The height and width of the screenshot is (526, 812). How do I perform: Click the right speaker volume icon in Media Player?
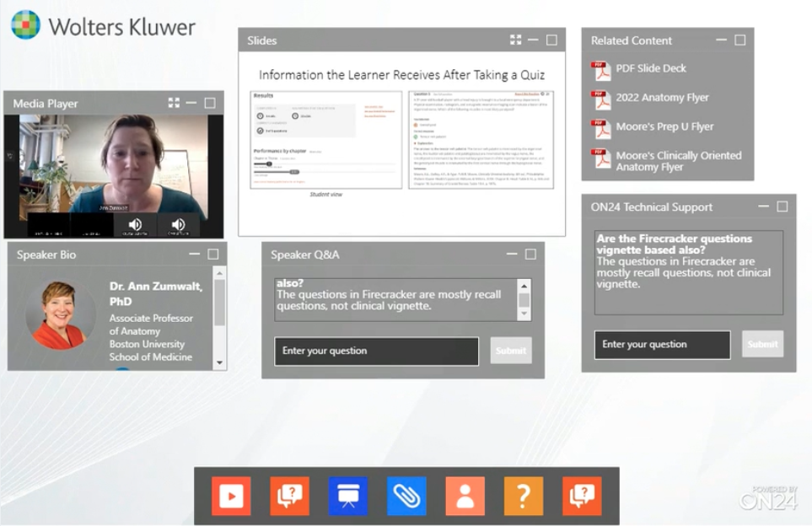coord(178,224)
